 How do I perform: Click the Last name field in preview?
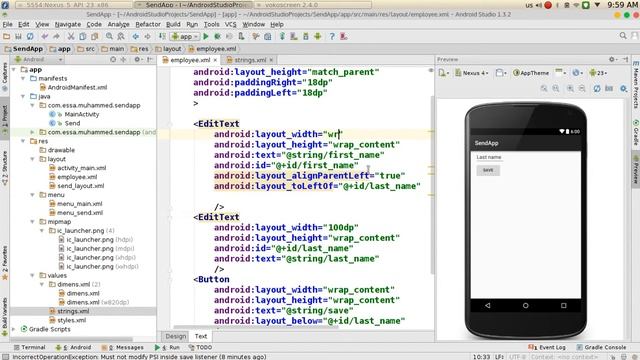[x=489, y=157]
